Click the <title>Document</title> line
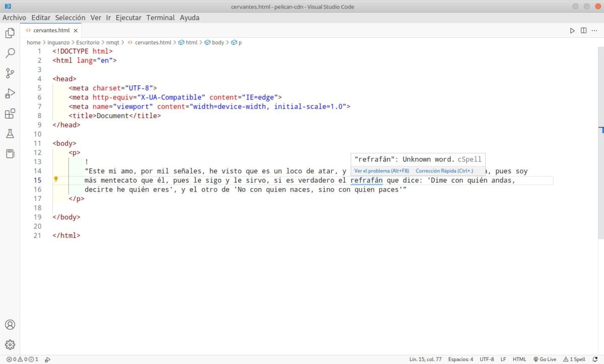Viewport: 604px width, 364px height. pyautogui.click(x=115, y=116)
